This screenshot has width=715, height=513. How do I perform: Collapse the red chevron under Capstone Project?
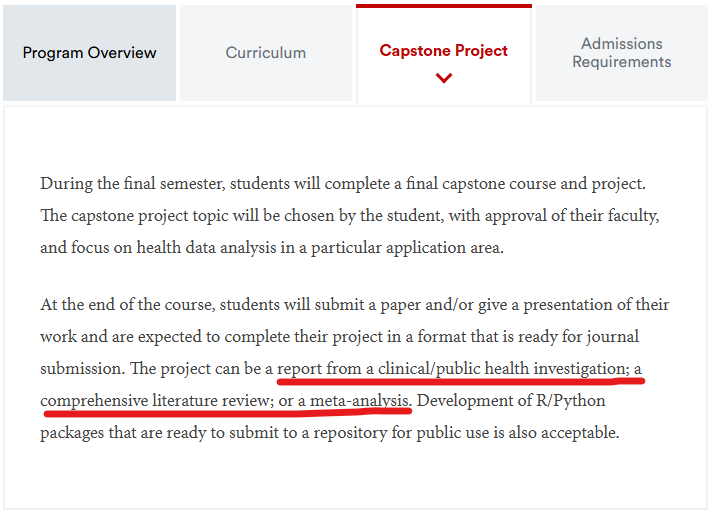pyautogui.click(x=443, y=78)
